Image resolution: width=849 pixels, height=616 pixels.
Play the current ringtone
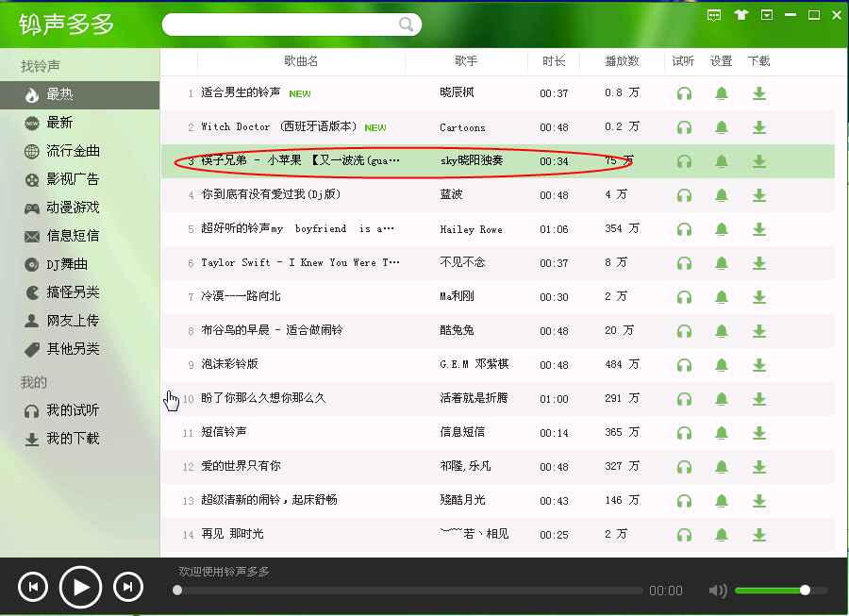click(x=80, y=587)
